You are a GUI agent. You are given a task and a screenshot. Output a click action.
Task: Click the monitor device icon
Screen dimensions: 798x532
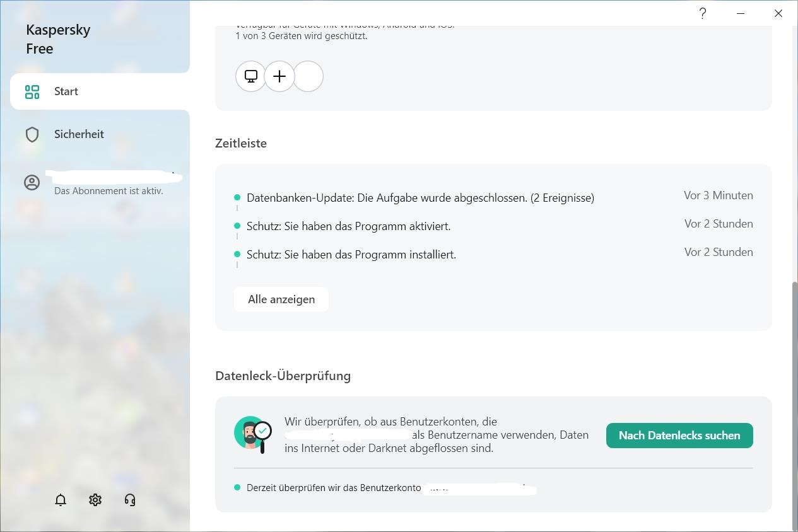coord(251,76)
